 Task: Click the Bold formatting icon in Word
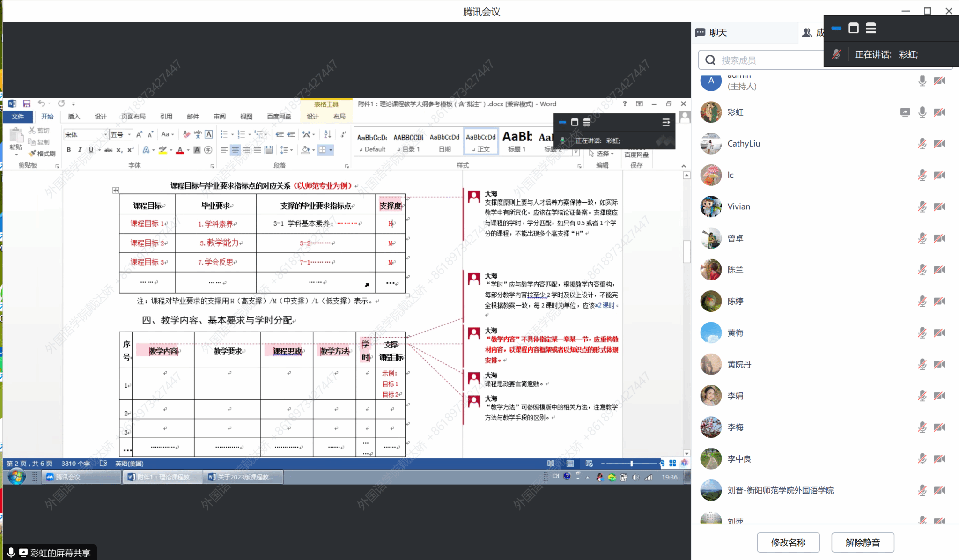coord(69,150)
